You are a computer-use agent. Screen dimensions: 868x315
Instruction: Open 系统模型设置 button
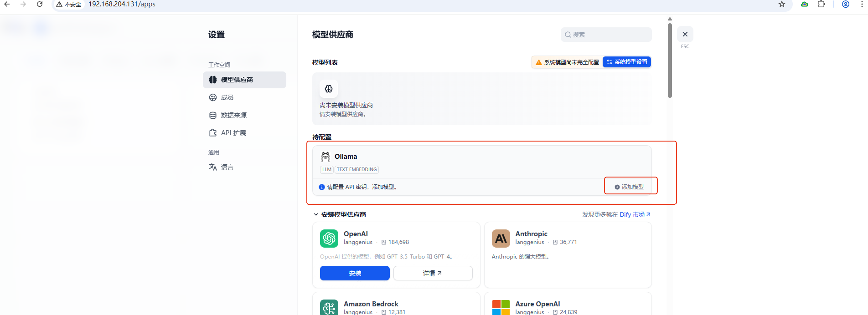pos(627,62)
